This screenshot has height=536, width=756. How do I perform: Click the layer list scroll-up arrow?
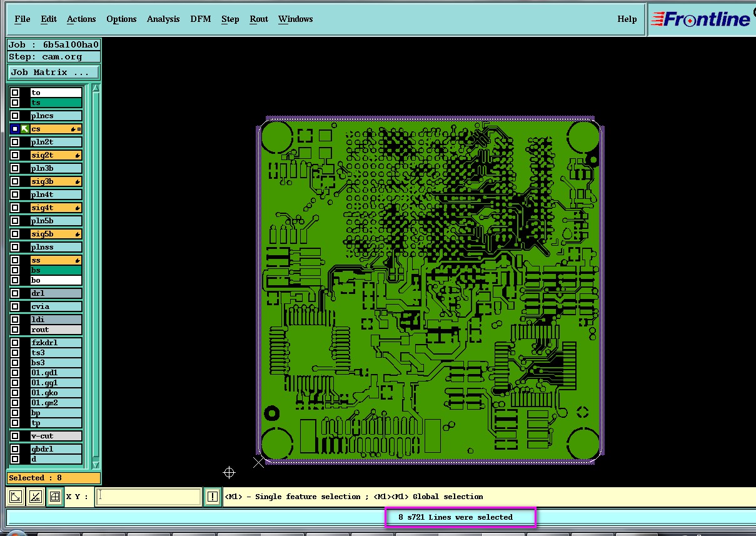click(x=96, y=88)
